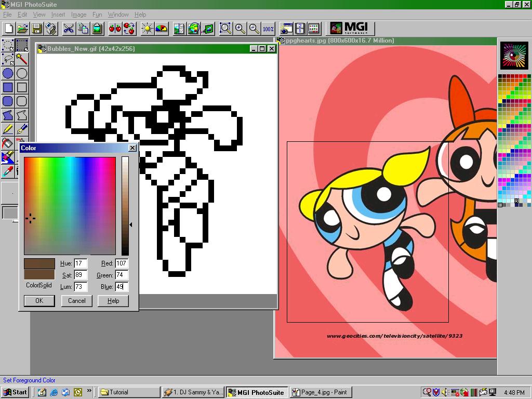Save with the floppy disk icon
The width and height of the screenshot is (532, 399).
tap(37, 29)
